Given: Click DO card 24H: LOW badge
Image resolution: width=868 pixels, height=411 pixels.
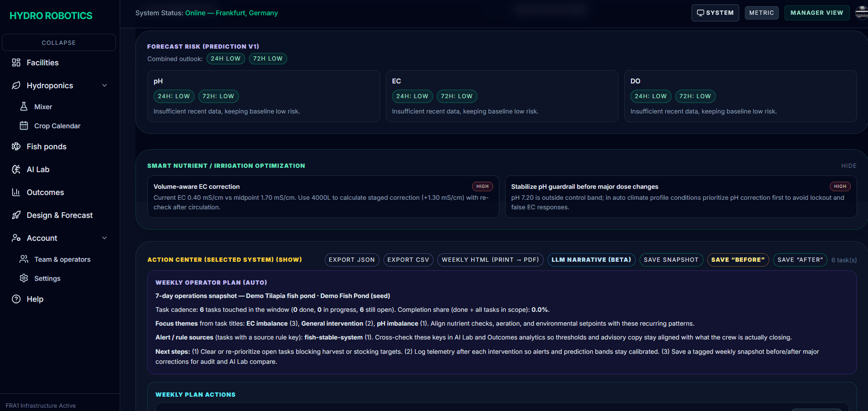Looking at the screenshot, I should point(651,96).
